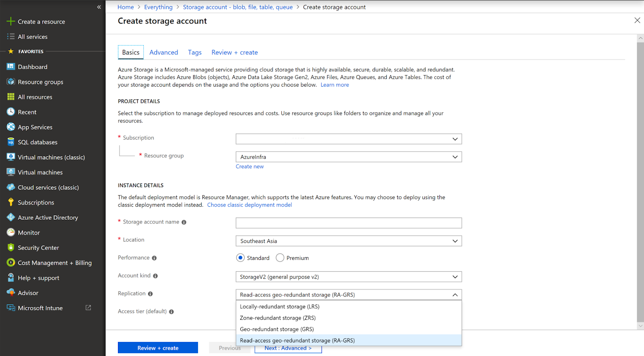Open the Location dropdown
Image resolution: width=644 pixels, height=356 pixels.
pyautogui.click(x=349, y=241)
